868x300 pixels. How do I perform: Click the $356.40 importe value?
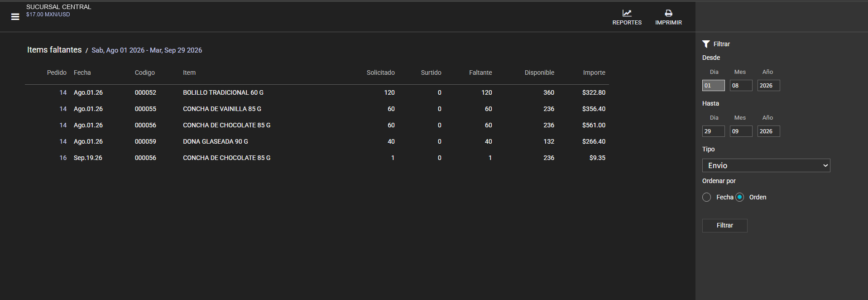[x=594, y=109]
